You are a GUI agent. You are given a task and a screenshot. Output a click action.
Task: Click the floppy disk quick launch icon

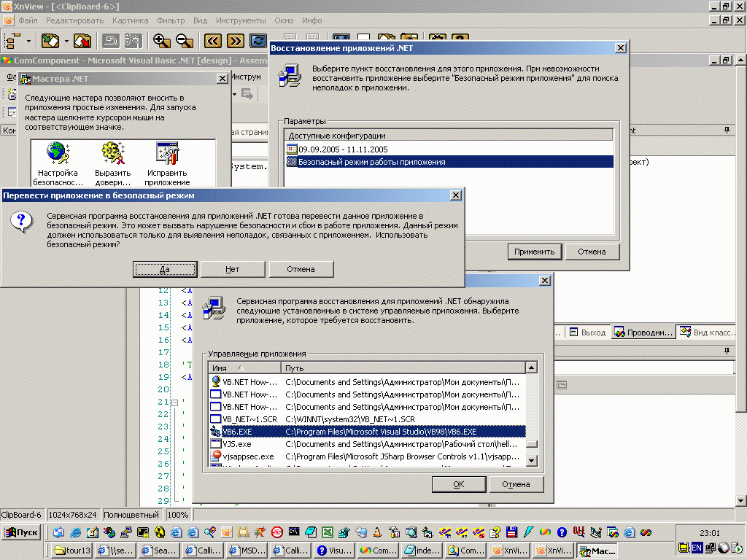click(511, 532)
